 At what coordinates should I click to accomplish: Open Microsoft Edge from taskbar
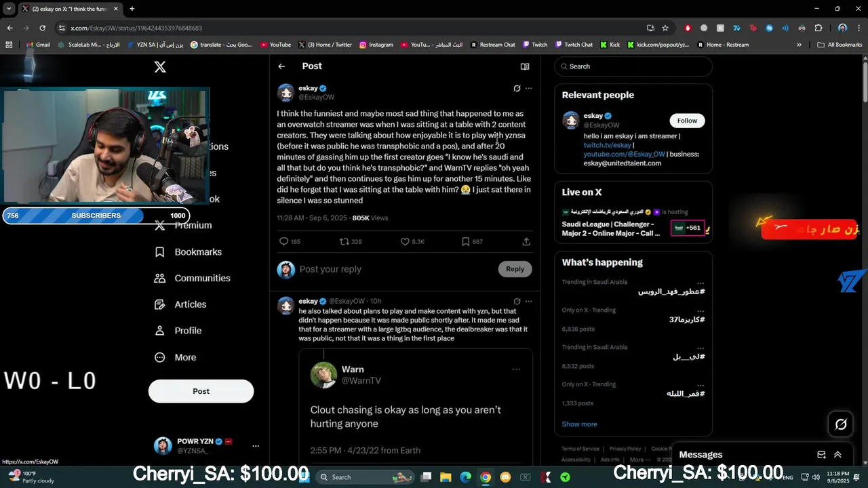465,477
